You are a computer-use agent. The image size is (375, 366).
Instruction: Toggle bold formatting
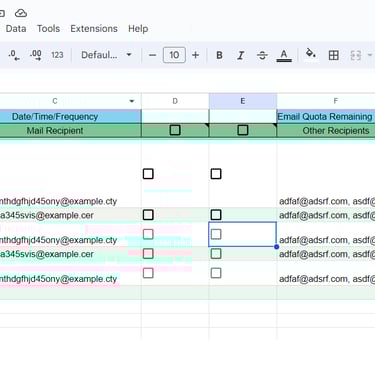[219, 55]
